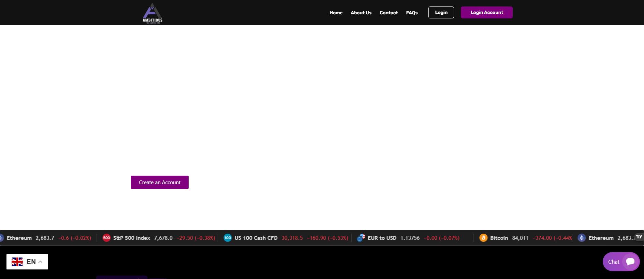Open the About Us menu item
This screenshot has height=279, width=644.
361,13
